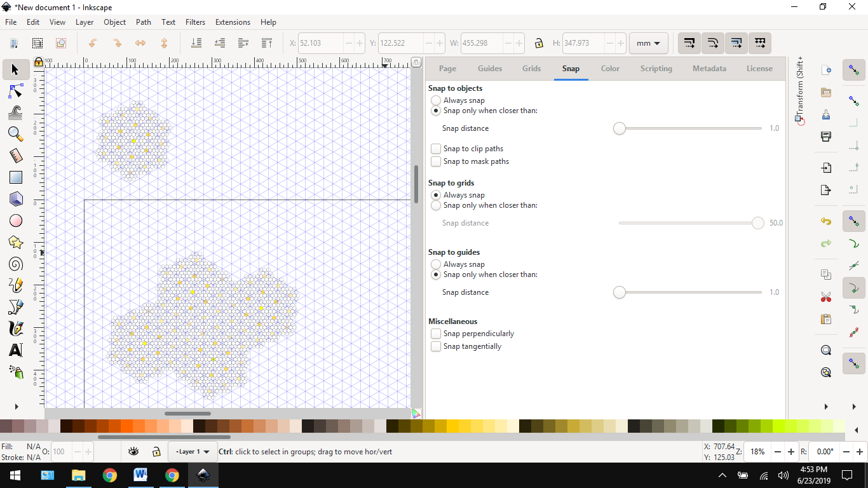
Task: Click Flip horizontally icon
Action: 140,43
